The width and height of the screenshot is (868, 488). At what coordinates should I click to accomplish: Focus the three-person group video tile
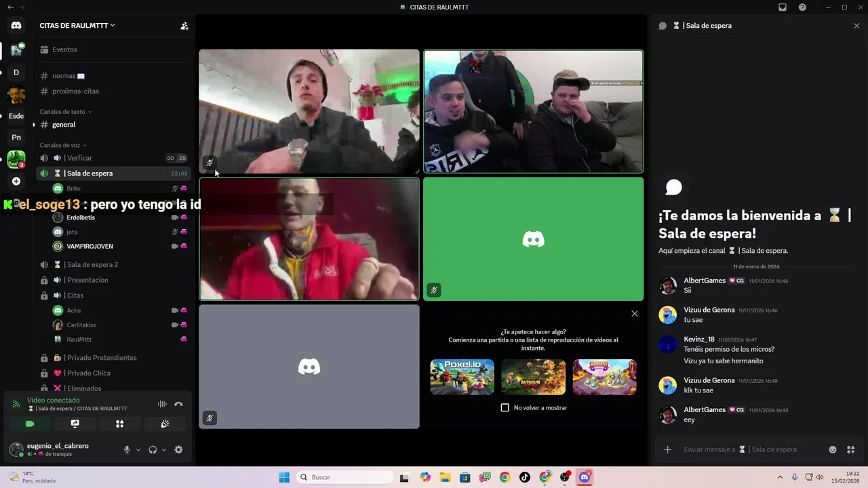(x=534, y=111)
